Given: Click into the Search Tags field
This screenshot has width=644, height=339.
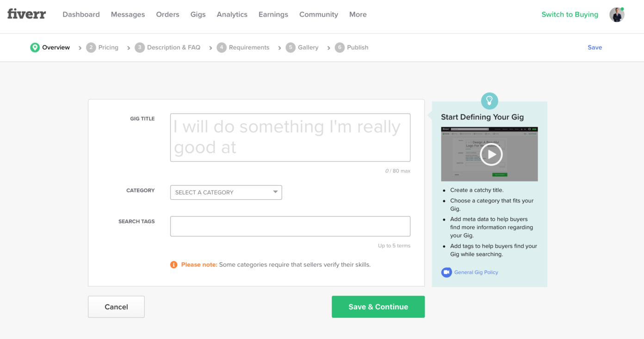Looking at the screenshot, I should tap(290, 226).
